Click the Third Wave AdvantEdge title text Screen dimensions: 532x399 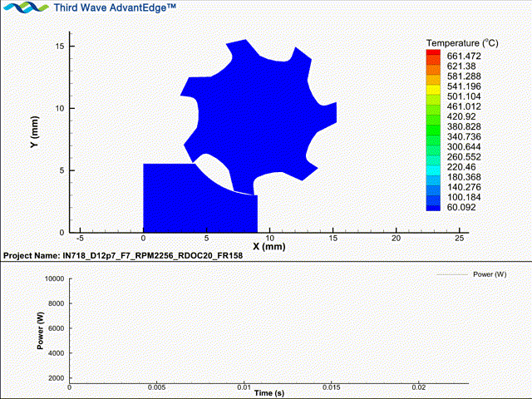click(x=115, y=8)
